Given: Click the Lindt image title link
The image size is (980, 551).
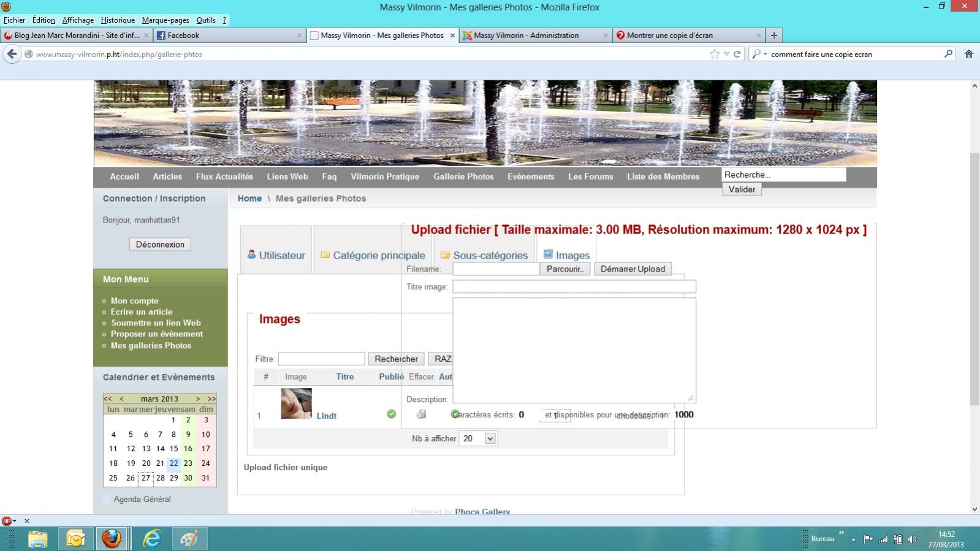Looking at the screenshot, I should (326, 416).
